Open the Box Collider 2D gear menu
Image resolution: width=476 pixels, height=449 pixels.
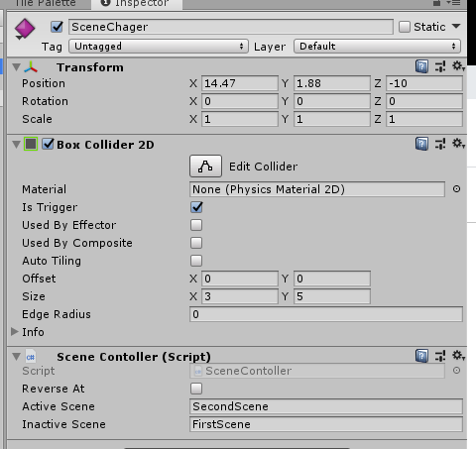(459, 144)
